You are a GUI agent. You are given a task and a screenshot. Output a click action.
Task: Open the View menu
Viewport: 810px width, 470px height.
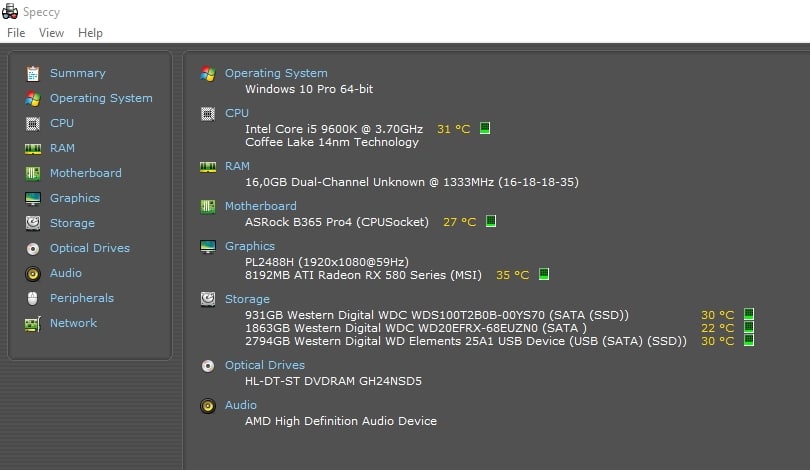click(51, 33)
